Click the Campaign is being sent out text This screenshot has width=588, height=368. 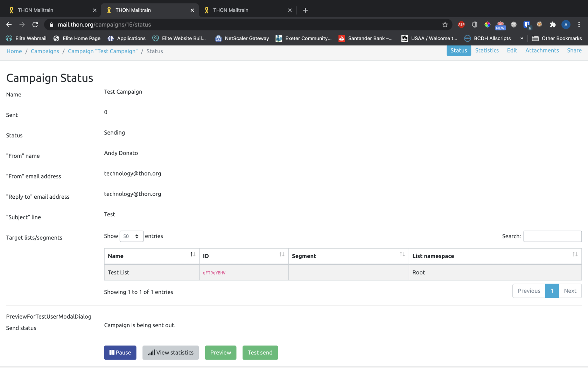pos(140,325)
